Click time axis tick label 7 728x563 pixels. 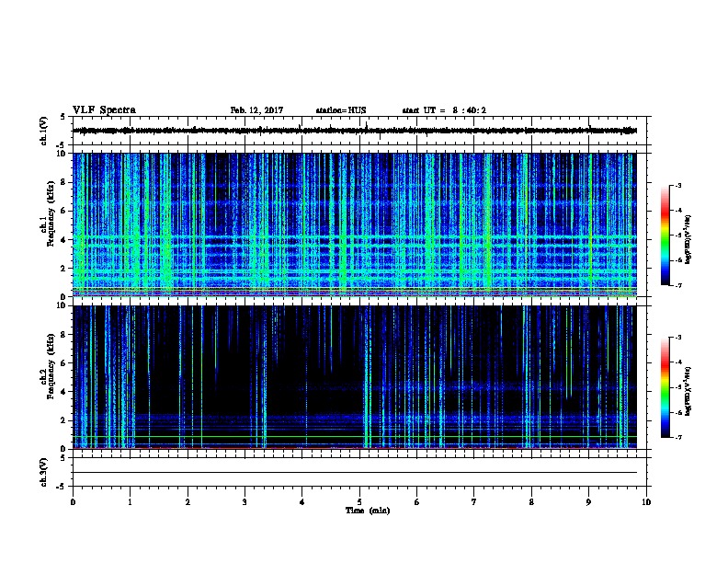(x=474, y=501)
